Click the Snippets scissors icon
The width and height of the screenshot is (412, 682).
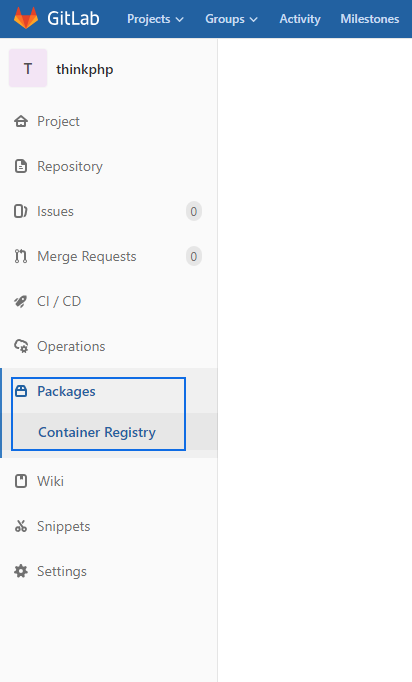(21, 526)
